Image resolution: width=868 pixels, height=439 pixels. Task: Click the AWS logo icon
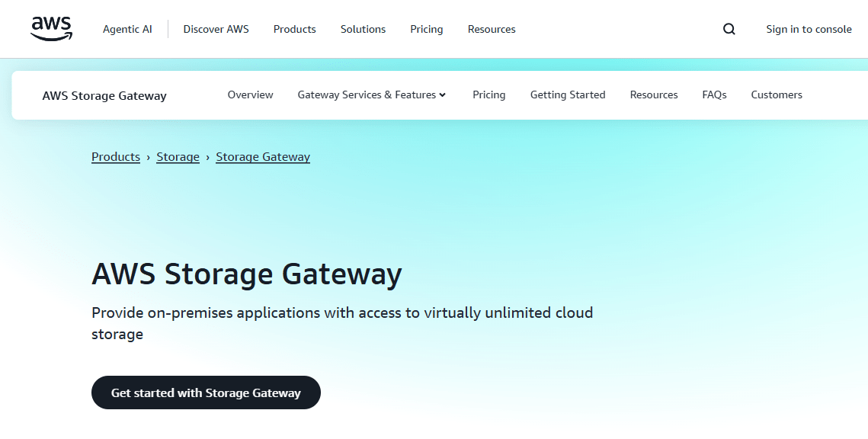52,29
